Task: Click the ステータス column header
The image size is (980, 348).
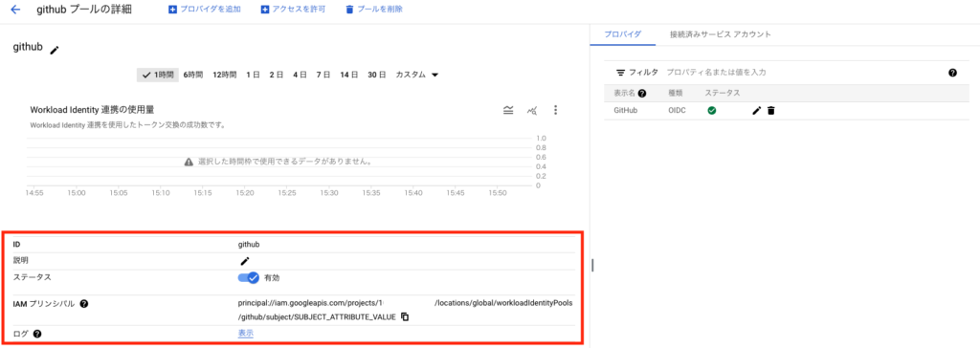Action: pos(722,93)
